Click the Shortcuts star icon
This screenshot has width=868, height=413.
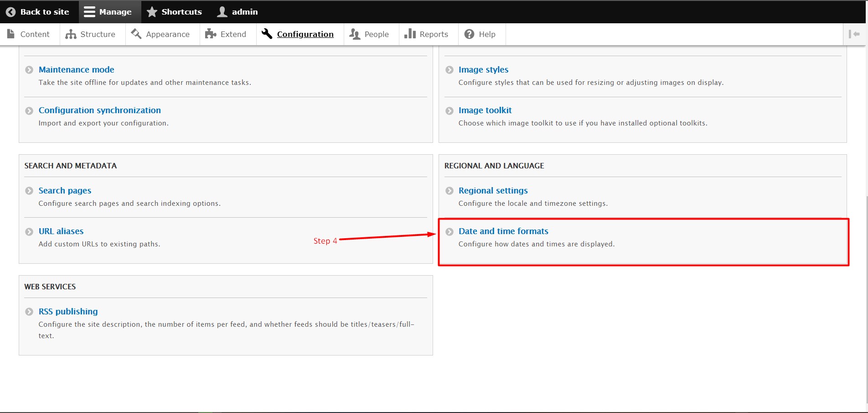coord(152,12)
